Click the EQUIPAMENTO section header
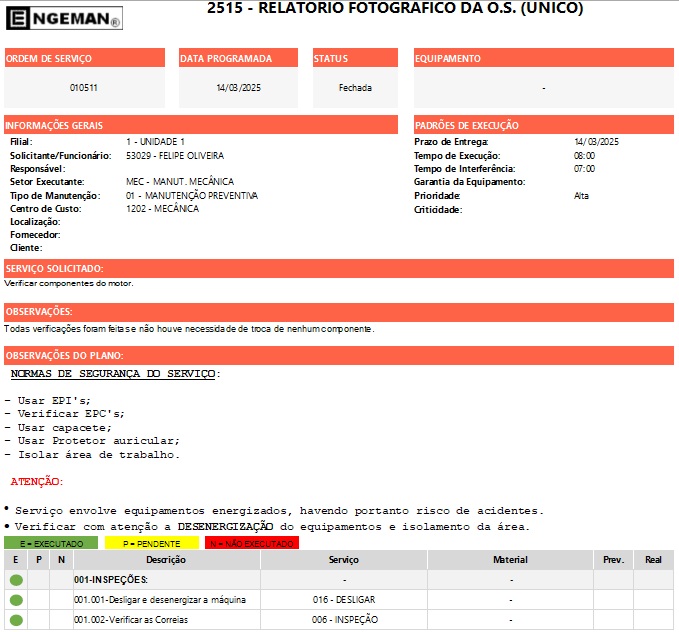Viewport: 679px width, 632px height. point(543,59)
